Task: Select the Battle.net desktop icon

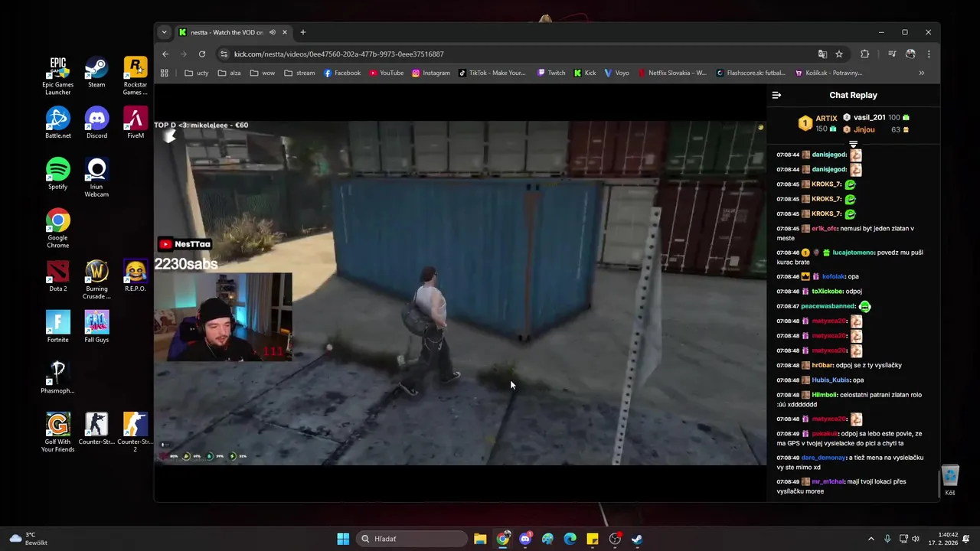Action: 57,123
